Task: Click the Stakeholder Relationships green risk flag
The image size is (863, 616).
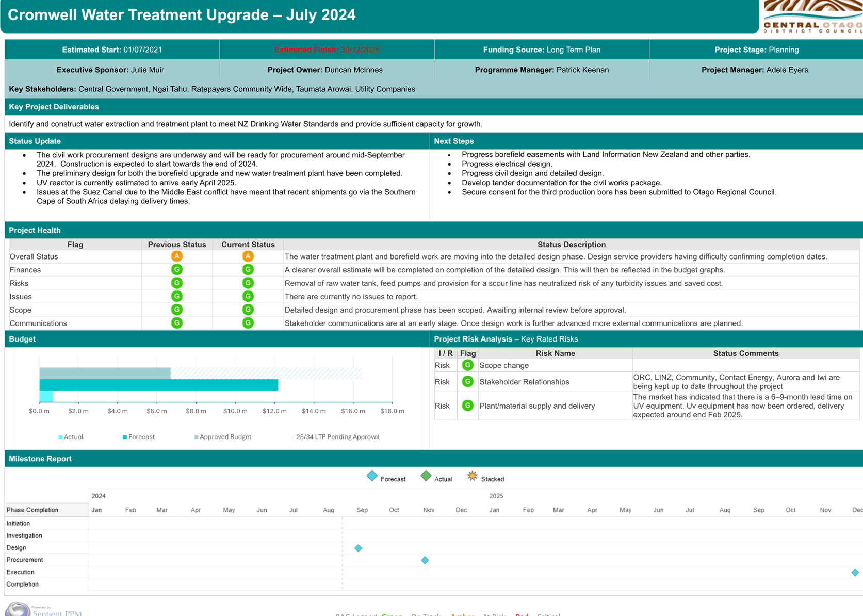Action: [x=468, y=382]
